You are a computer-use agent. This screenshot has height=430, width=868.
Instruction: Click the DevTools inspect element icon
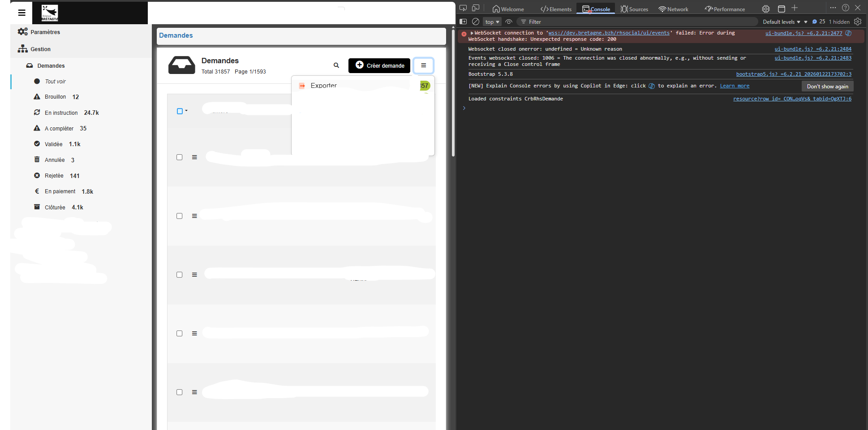(x=463, y=8)
